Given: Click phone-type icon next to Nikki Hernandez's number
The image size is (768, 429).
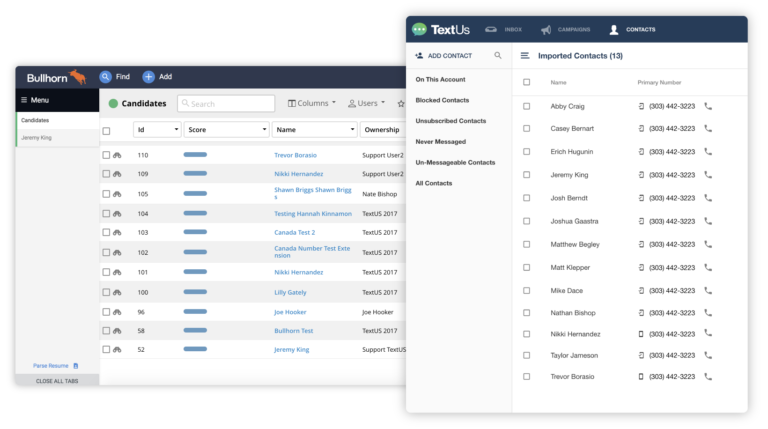Looking at the screenshot, I should pos(641,334).
